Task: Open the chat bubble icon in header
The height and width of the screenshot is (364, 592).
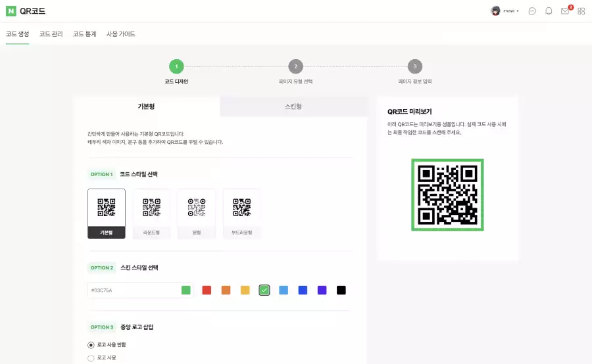Action: coord(532,11)
